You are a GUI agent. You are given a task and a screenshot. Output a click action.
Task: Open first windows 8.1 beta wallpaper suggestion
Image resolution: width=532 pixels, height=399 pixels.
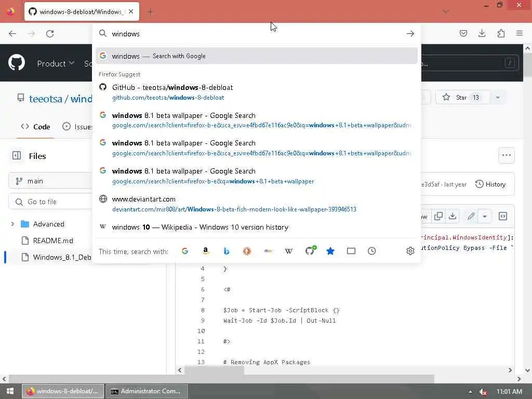[257, 120]
